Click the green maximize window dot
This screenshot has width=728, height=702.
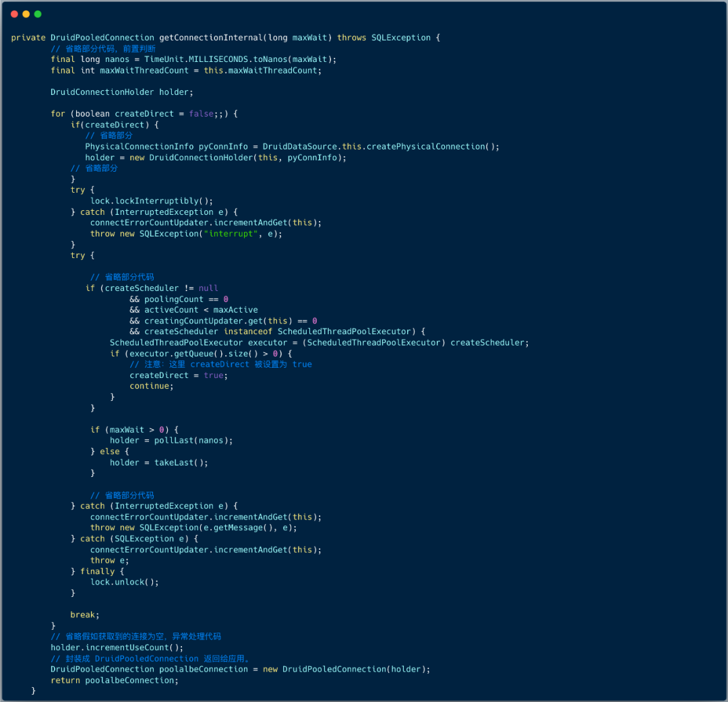point(38,14)
